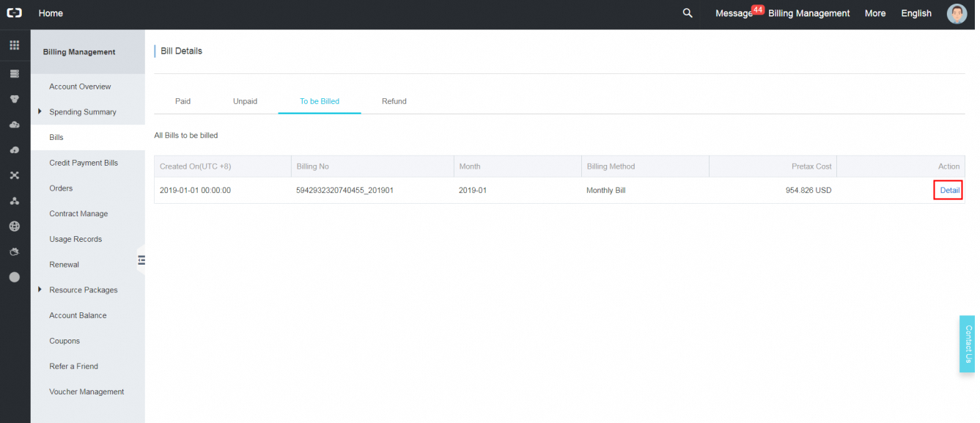Open the English language menu
The width and height of the screenshot is (980, 423).
[916, 13]
